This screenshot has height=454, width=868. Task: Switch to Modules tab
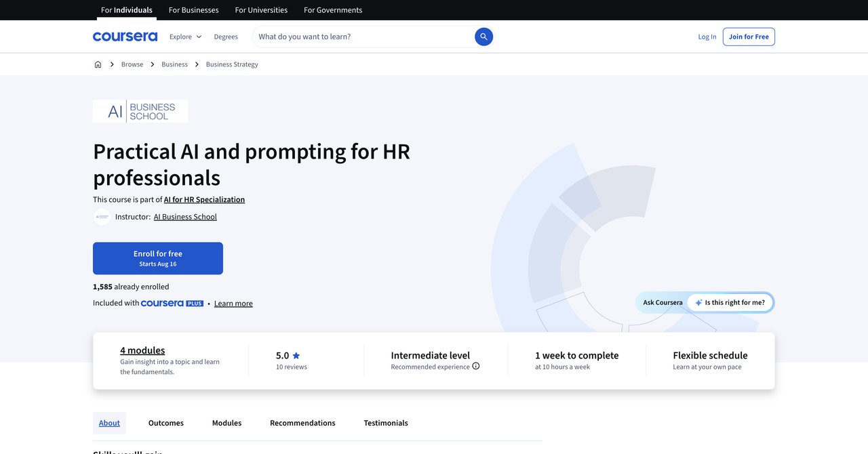[x=226, y=423]
